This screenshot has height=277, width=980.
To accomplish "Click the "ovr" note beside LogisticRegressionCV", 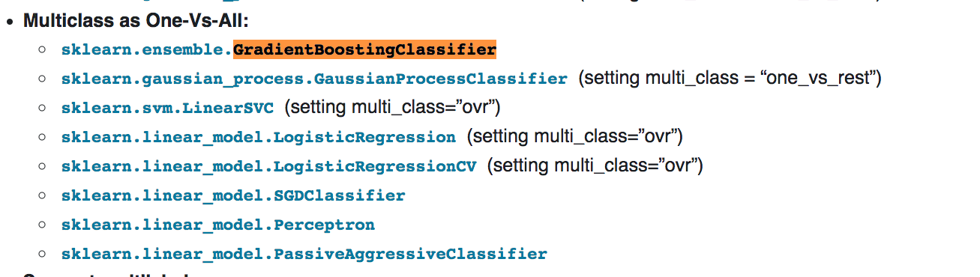I will [595, 166].
